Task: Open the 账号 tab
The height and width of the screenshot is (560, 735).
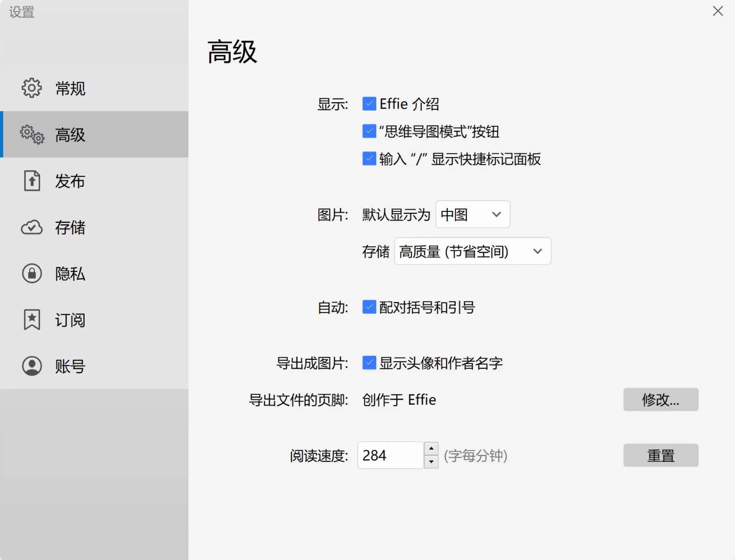Action: pyautogui.click(x=94, y=366)
